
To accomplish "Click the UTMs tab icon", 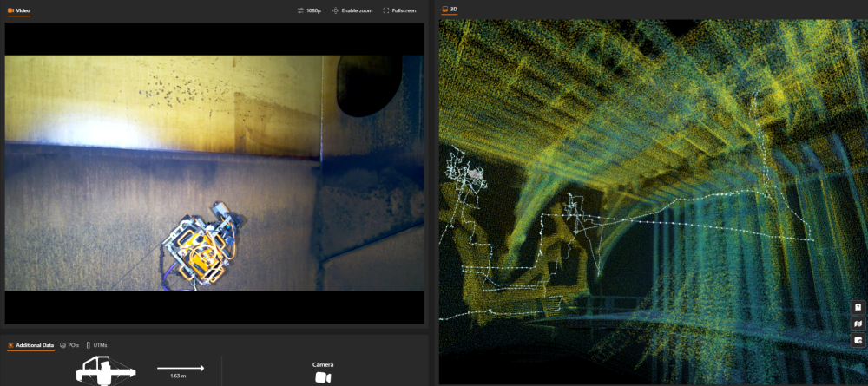I will point(89,345).
